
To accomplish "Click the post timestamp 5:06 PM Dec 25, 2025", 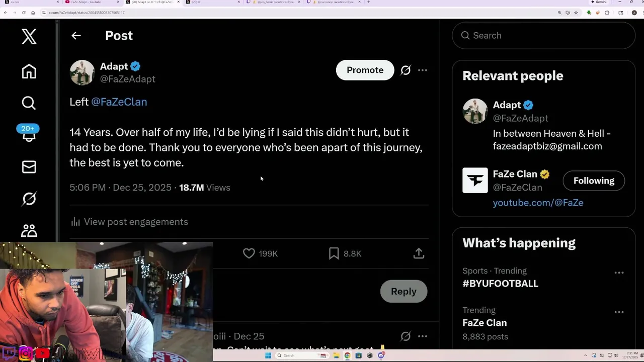I will point(120,188).
